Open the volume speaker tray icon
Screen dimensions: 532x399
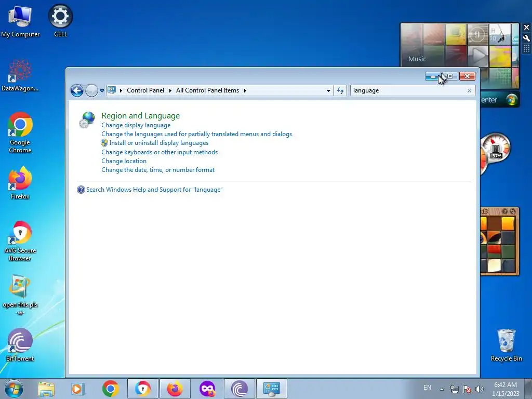pyautogui.click(x=480, y=389)
